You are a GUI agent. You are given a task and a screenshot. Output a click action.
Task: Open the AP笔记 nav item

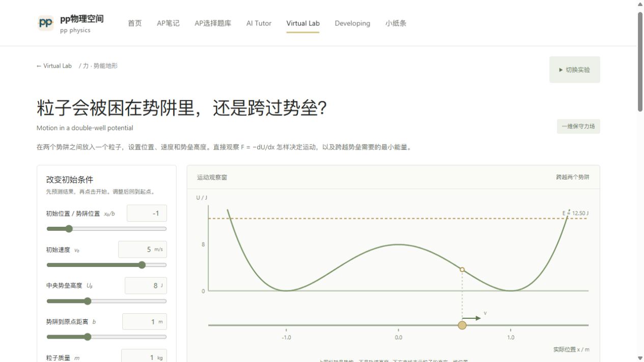tap(168, 23)
